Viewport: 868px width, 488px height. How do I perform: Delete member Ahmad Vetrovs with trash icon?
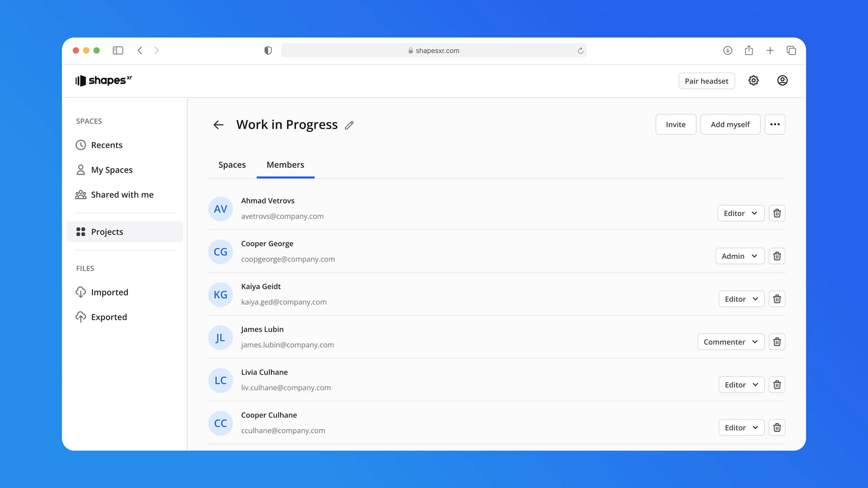coord(777,213)
